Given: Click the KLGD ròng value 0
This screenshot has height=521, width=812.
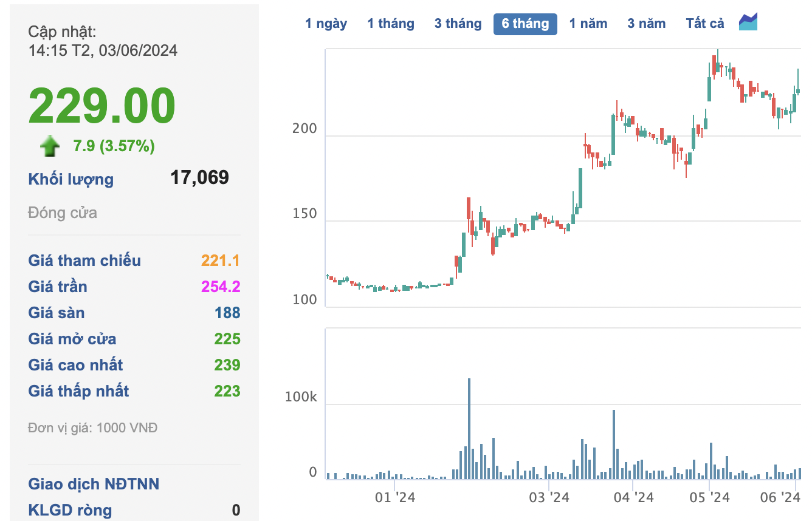Looking at the screenshot, I should [236, 510].
